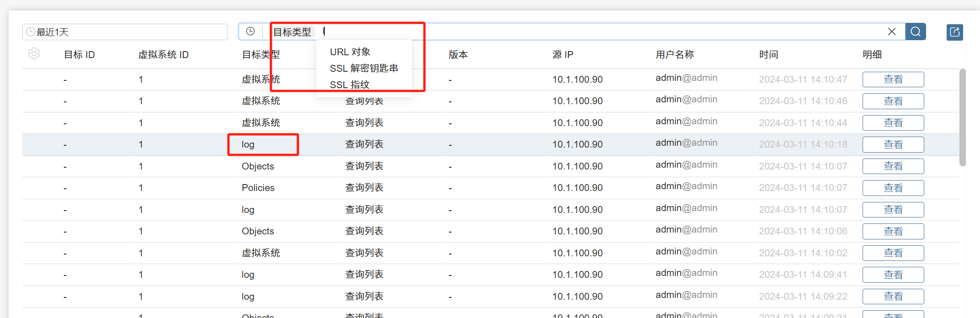Click clock icon in time range field
980x318 pixels.
pos(31,32)
